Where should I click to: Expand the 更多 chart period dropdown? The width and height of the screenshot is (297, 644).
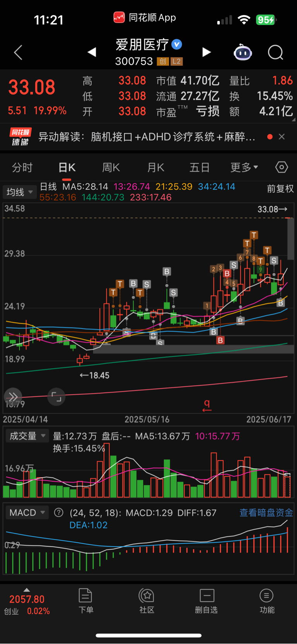pos(244,168)
